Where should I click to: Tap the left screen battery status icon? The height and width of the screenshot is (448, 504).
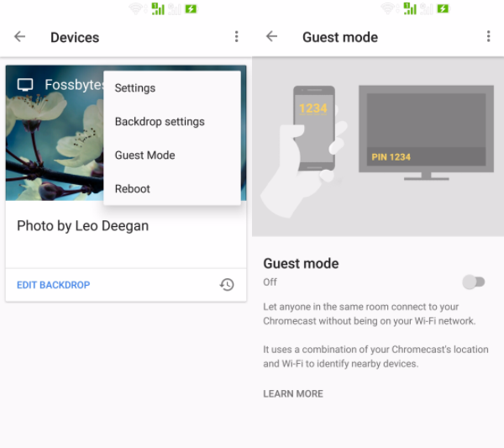(x=191, y=8)
